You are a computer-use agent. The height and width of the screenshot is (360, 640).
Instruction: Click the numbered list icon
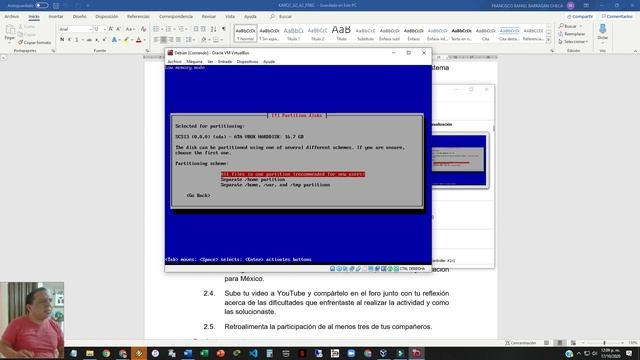point(168,29)
